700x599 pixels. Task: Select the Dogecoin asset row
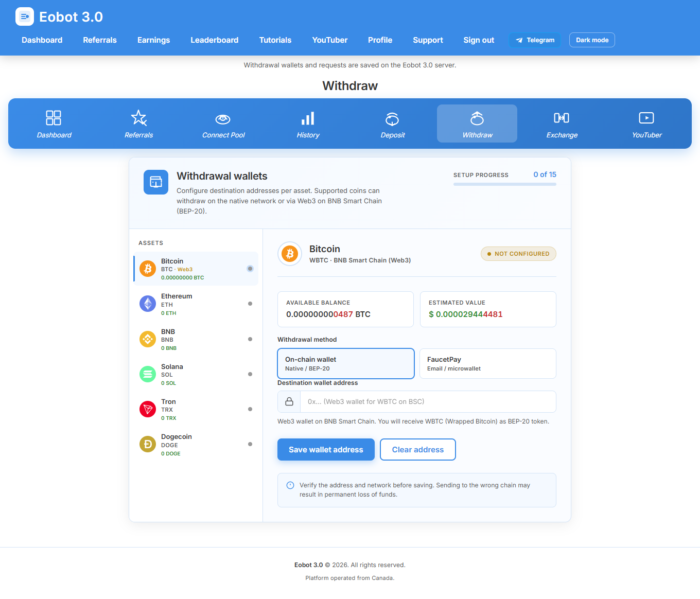pyautogui.click(x=196, y=445)
